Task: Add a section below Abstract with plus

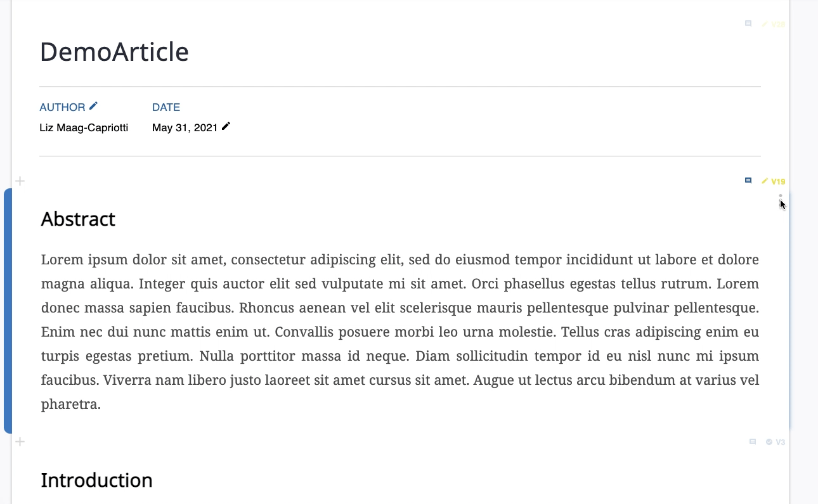Action: [x=20, y=442]
